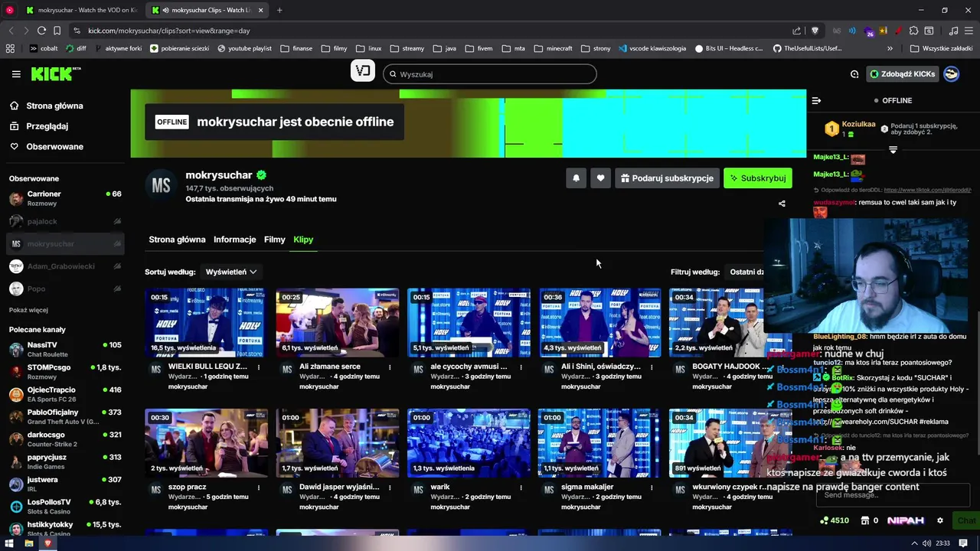Switch to first browser tab Watch the VOD
This screenshot has width=980, height=551.
click(x=82, y=10)
